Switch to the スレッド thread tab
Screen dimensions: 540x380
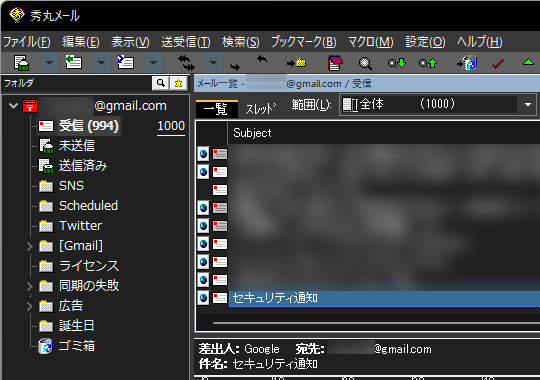click(261, 109)
